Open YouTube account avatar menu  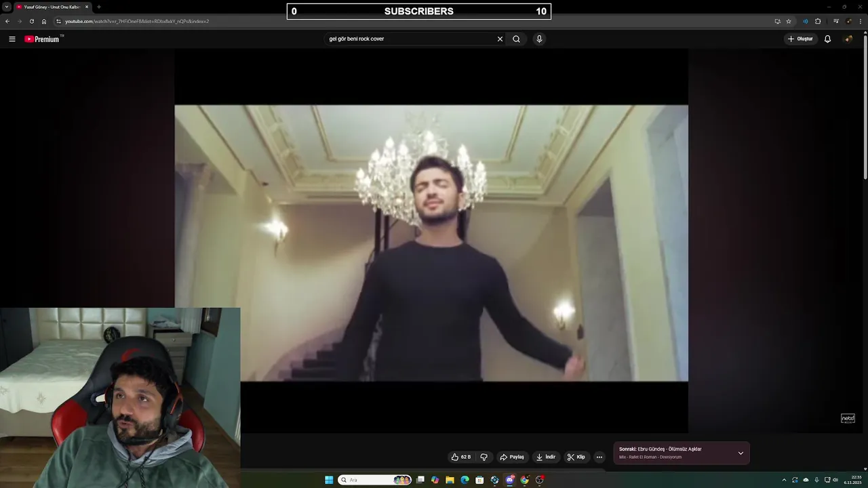click(848, 39)
